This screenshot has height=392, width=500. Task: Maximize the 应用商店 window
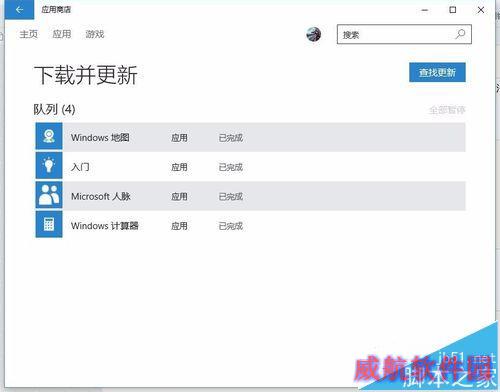click(x=453, y=10)
